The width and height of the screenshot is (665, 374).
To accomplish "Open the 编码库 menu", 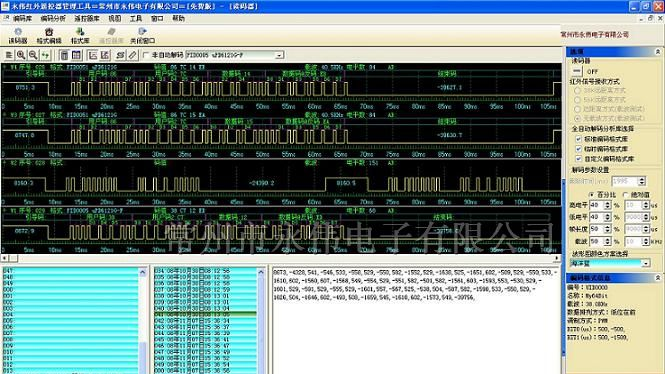I will click(x=22, y=18).
